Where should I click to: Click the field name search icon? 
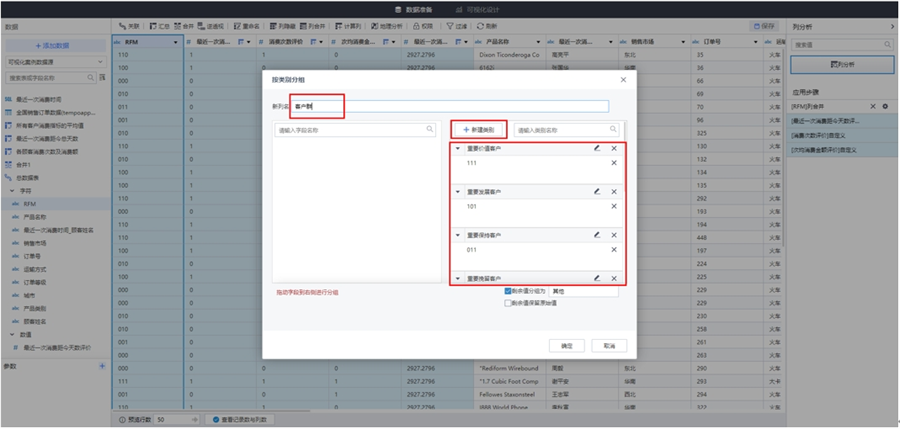coord(430,130)
